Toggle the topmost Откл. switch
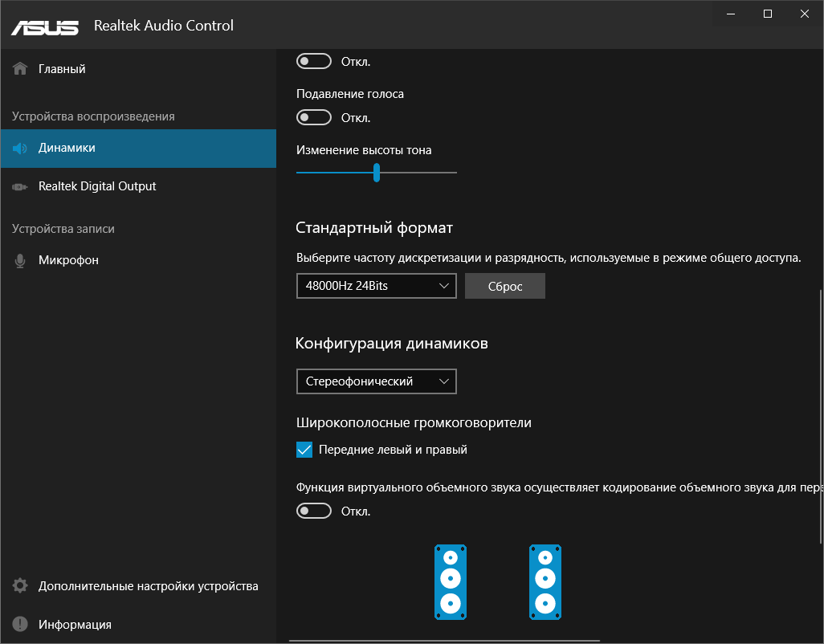Image resolution: width=824 pixels, height=644 pixels. point(314,61)
